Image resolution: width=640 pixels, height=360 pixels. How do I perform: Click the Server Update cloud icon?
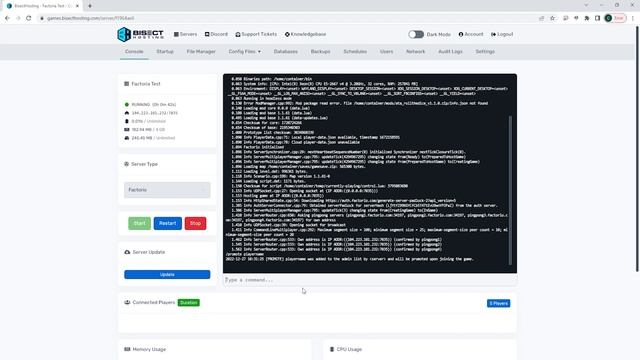tap(127, 252)
